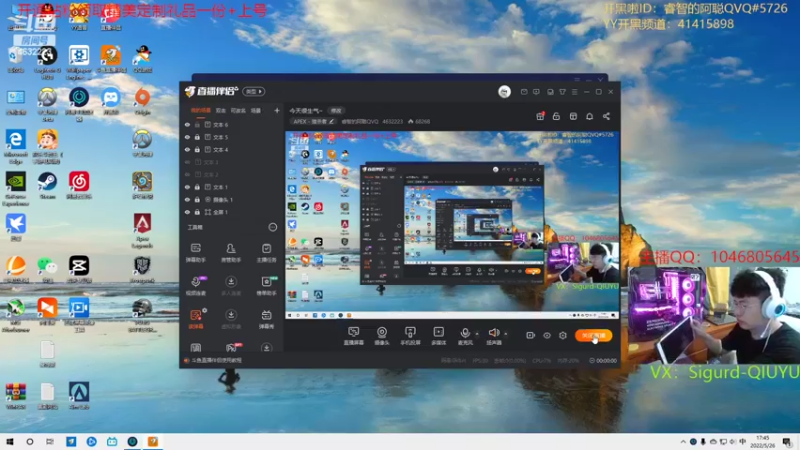Expand speaker volume arrow
800x450 pixels.
(x=506, y=334)
